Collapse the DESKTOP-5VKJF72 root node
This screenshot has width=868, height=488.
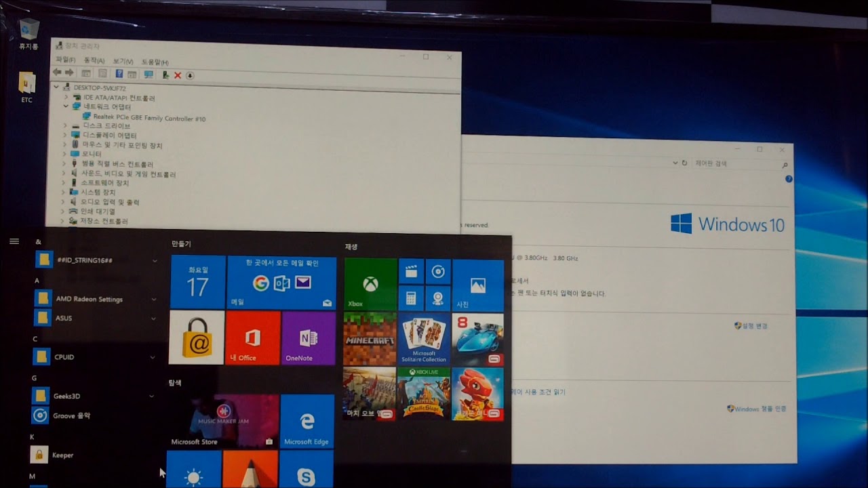click(56, 87)
